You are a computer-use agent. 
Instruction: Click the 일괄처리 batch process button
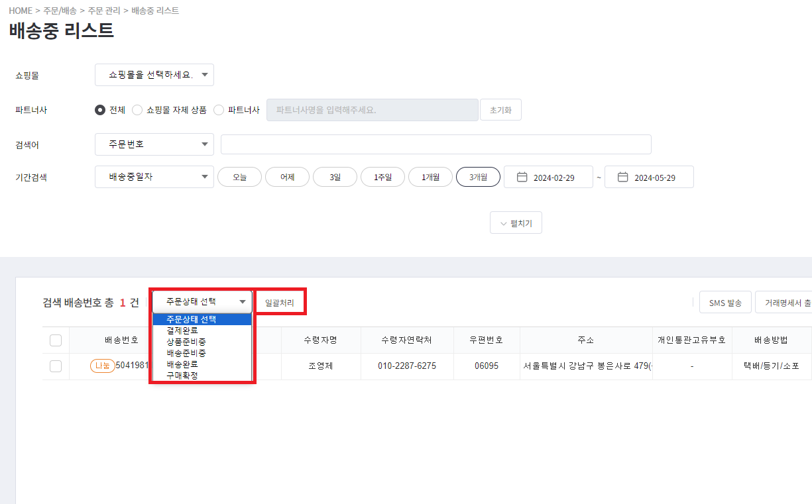(x=279, y=302)
